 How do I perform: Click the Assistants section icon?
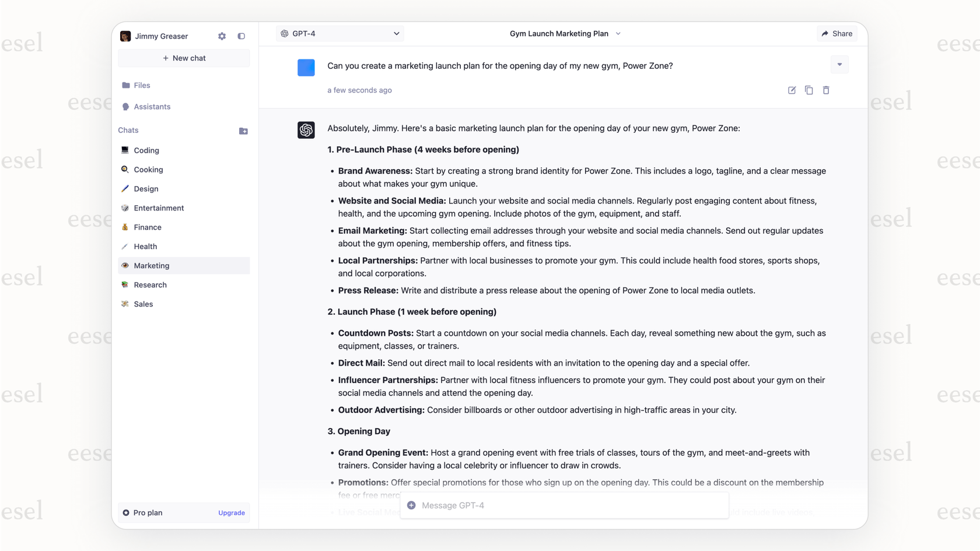(x=125, y=107)
